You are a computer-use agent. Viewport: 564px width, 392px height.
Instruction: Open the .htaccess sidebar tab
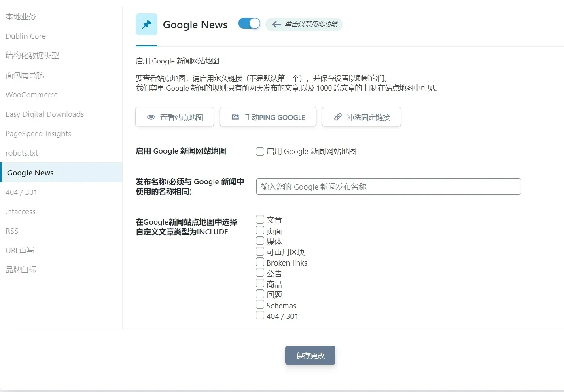(x=61, y=211)
